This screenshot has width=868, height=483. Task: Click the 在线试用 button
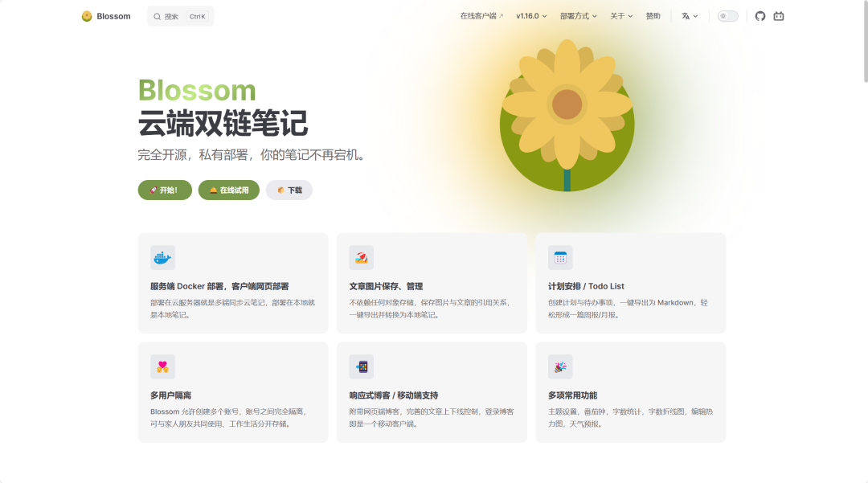tap(228, 190)
